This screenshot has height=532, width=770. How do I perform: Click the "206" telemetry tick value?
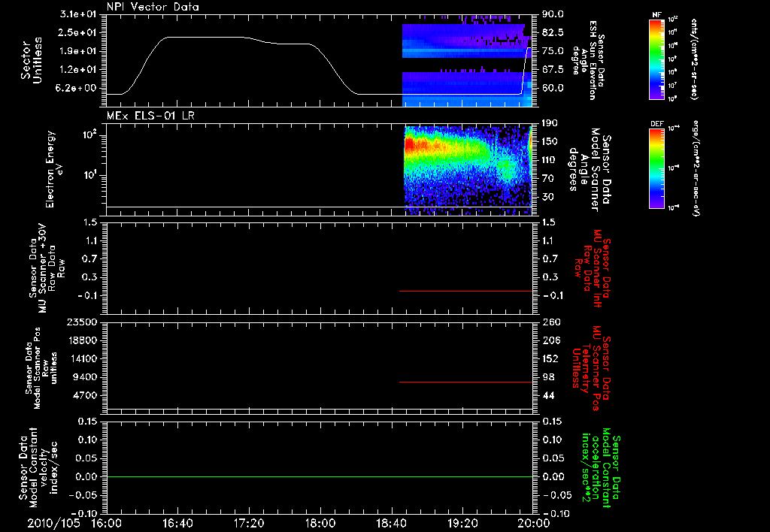550,340
